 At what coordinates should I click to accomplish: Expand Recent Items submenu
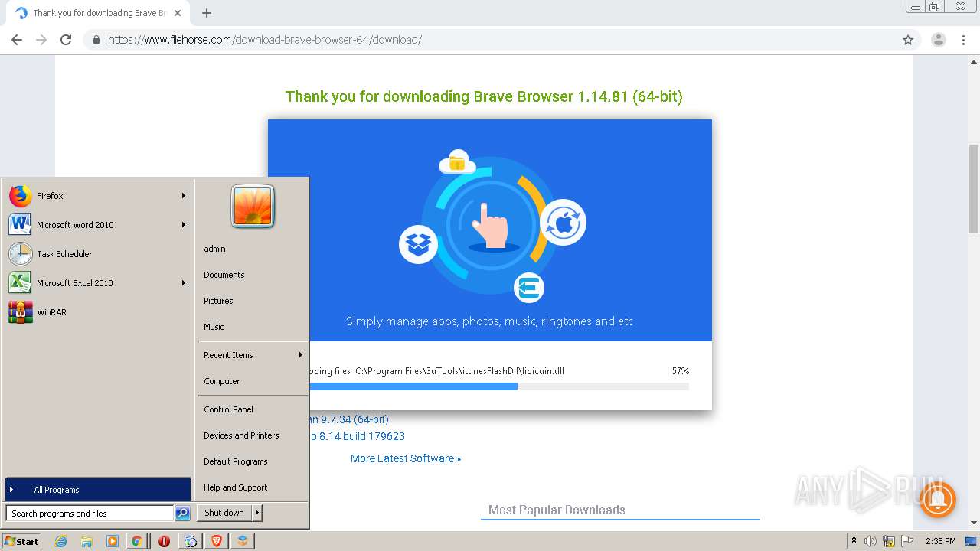(x=253, y=355)
